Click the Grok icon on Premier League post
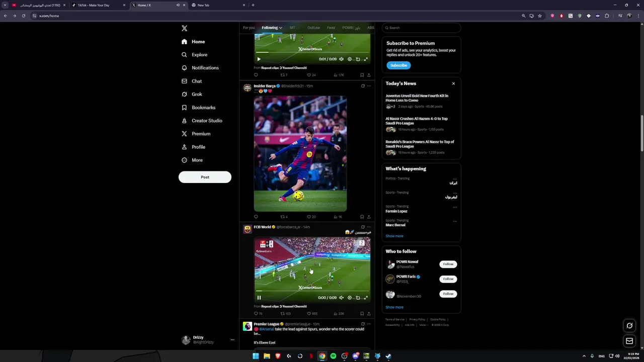Viewport: 644px width, 362px height. [x=363, y=324]
